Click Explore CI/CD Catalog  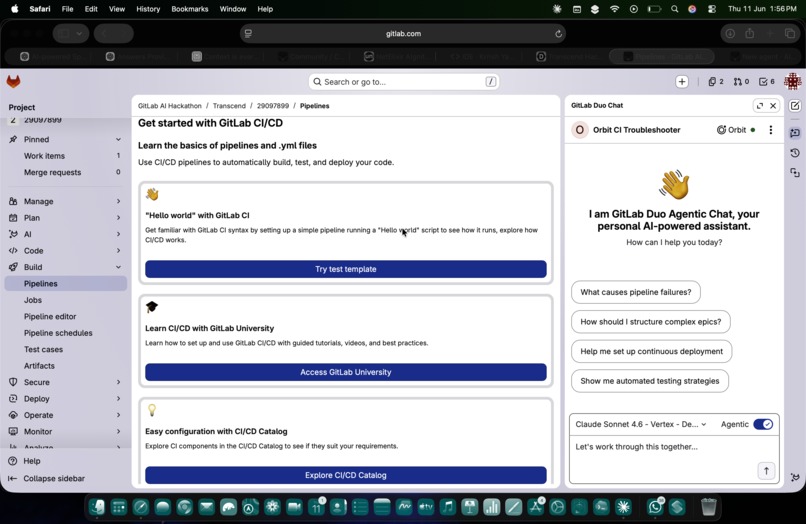point(345,475)
